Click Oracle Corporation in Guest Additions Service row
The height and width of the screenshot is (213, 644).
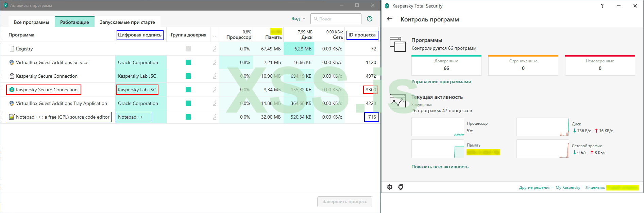click(138, 62)
